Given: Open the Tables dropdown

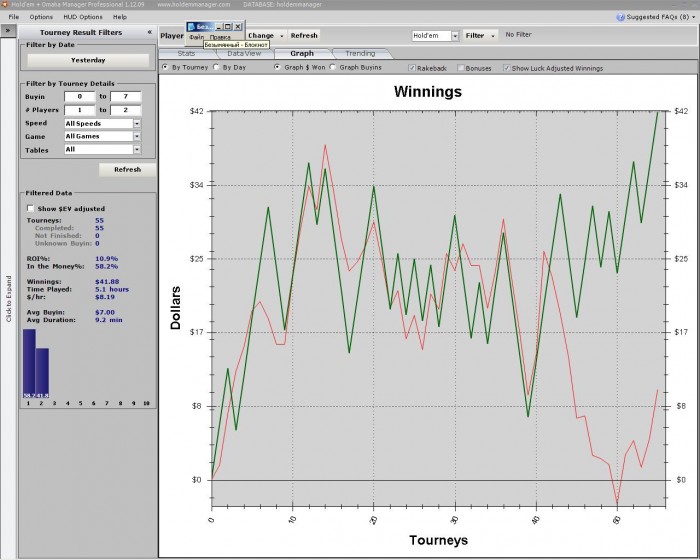Looking at the screenshot, I should (137, 150).
